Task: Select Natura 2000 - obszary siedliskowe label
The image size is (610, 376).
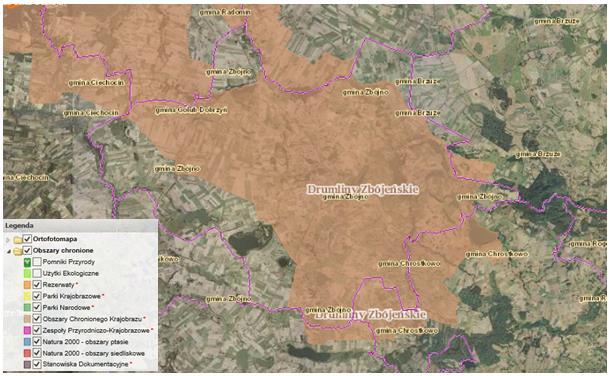Action: [94, 353]
